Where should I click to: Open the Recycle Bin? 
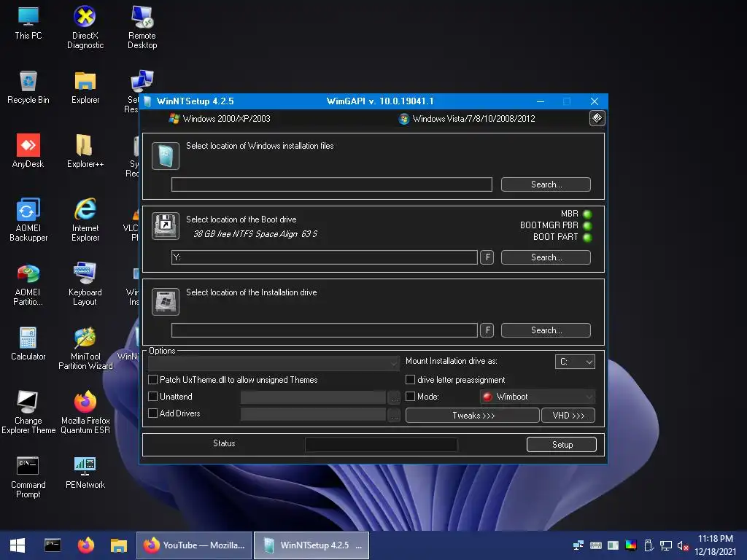coord(28,87)
